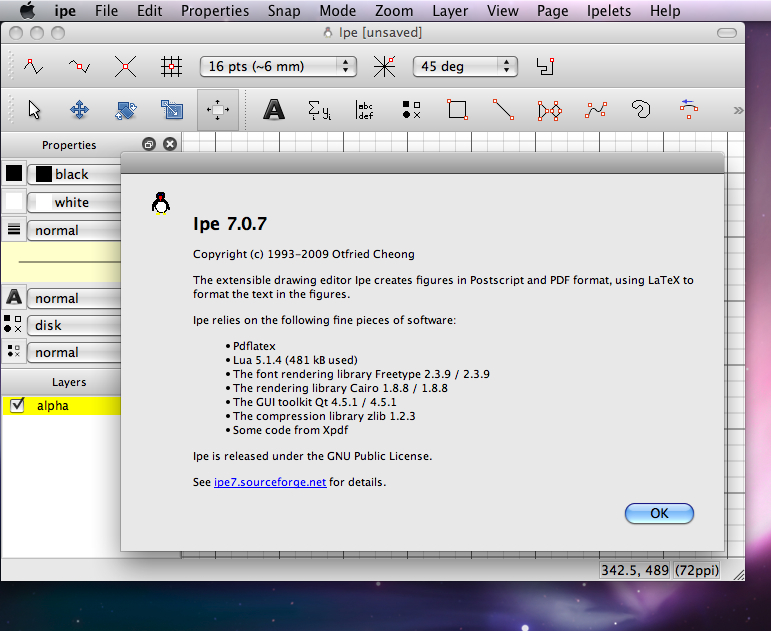The height and width of the screenshot is (631, 771).
Task: Open mark size normal dropdown
Action: point(74,352)
